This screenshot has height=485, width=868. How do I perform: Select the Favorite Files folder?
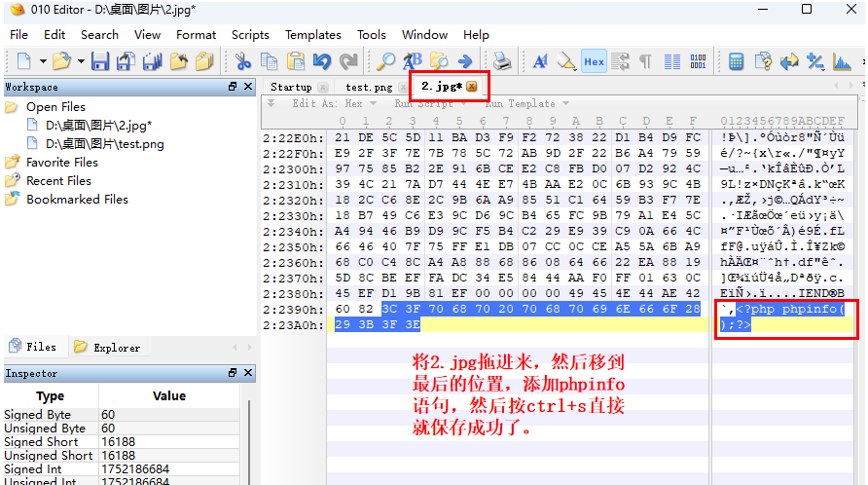coord(62,163)
